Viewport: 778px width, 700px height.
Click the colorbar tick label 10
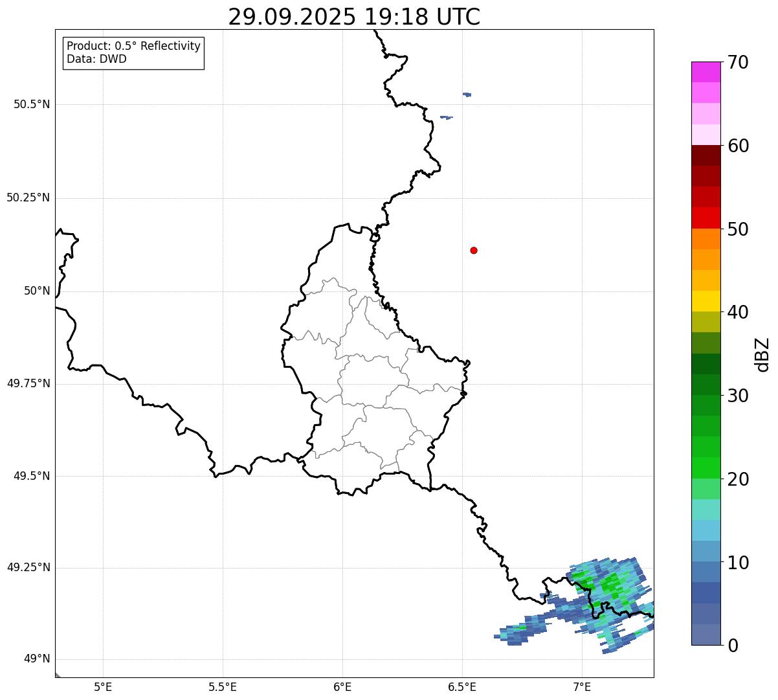738,562
